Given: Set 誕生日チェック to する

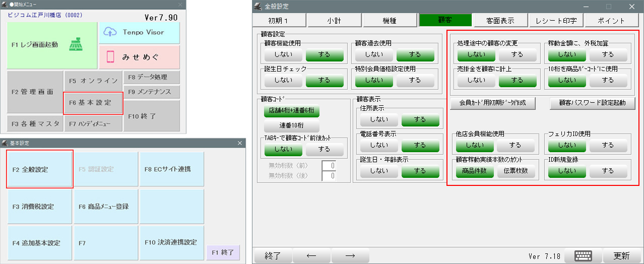Looking at the screenshot, I should coord(324,80).
